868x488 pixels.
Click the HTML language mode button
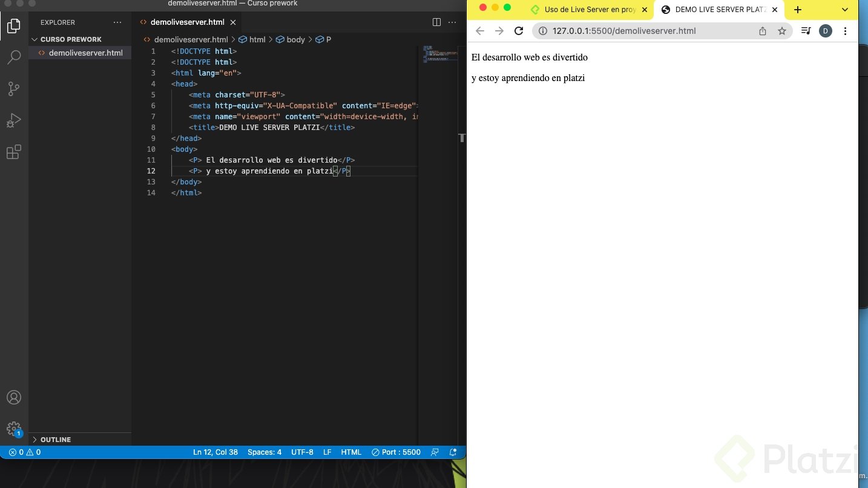click(351, 452)
